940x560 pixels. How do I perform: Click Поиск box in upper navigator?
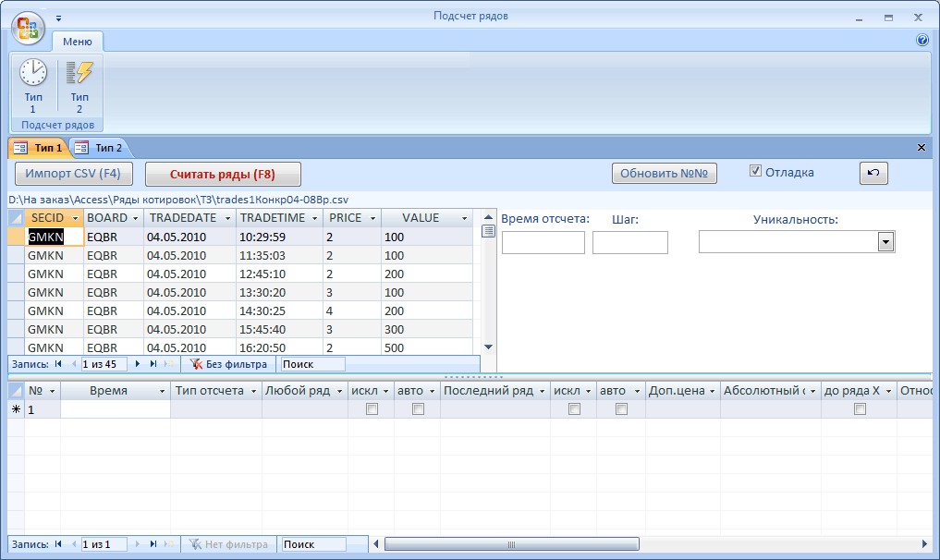pos(313,364)
